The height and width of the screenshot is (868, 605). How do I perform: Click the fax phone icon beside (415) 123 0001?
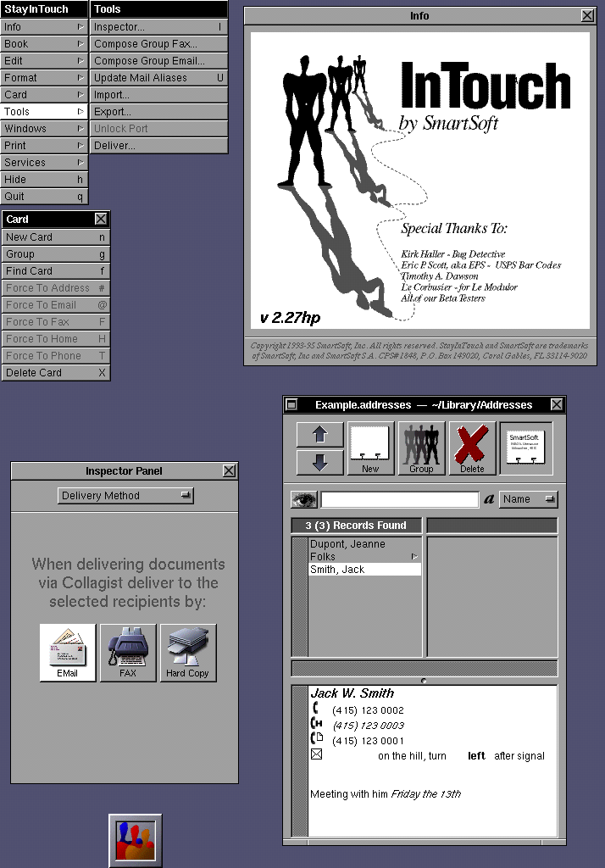point(317,738)
